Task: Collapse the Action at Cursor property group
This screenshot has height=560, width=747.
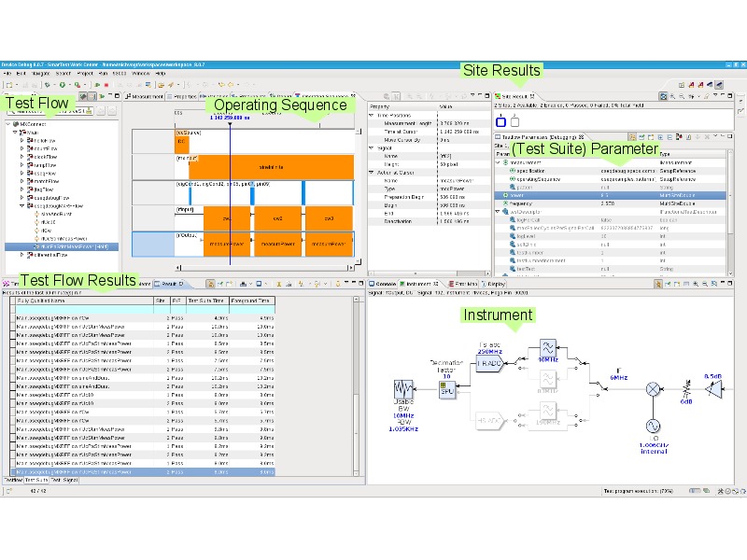Action: (372, 173)
